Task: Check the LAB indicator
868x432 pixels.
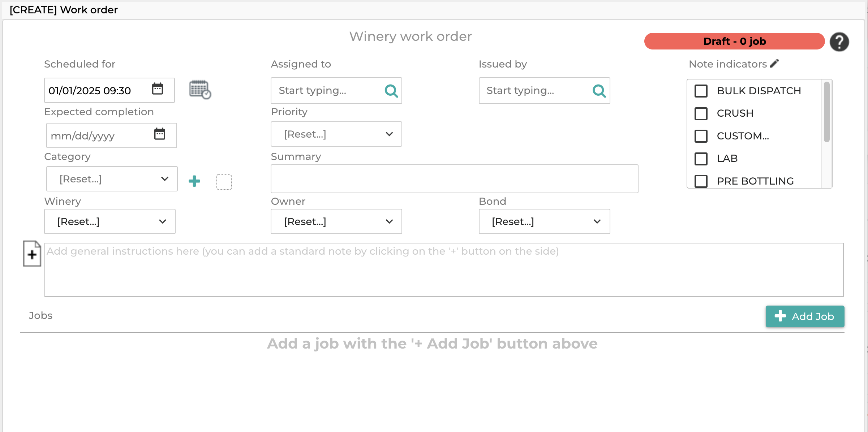Action: (701, 159)
